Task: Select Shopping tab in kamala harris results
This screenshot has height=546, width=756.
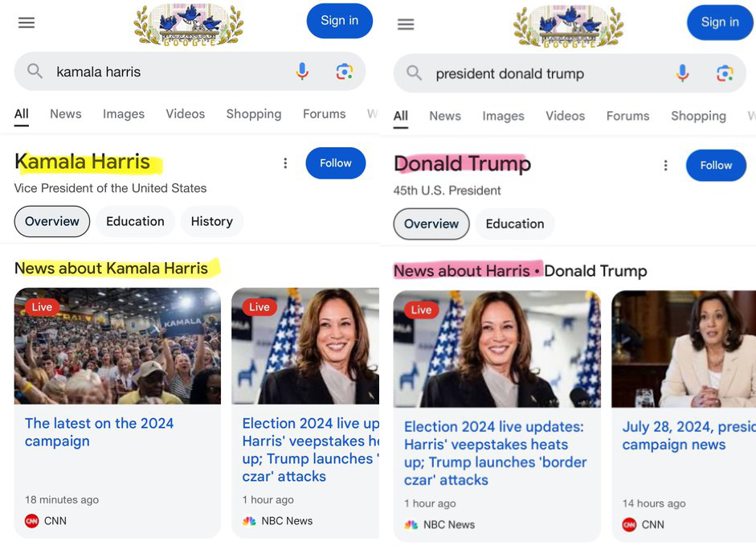Action: pyautogui.click(x=253, y=114)
